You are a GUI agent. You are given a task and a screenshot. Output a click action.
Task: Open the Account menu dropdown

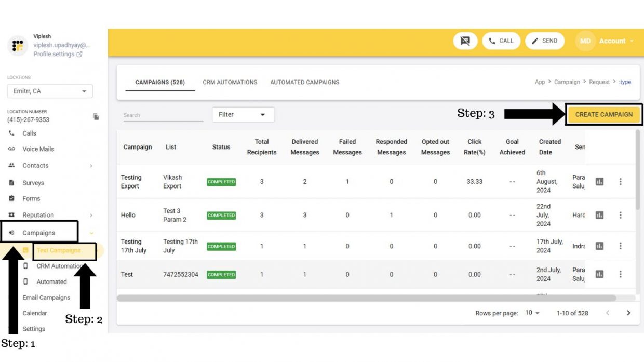tap(616, 41)
